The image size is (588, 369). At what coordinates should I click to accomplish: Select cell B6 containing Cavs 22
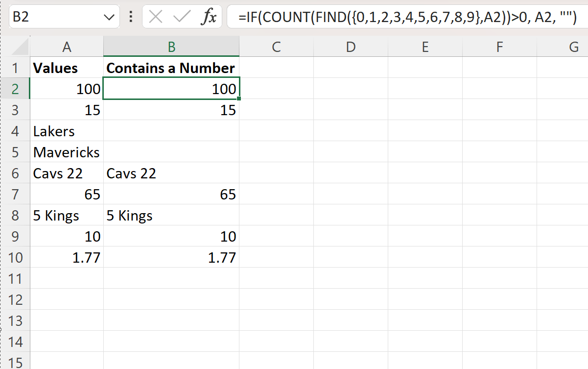click(171, 173)
